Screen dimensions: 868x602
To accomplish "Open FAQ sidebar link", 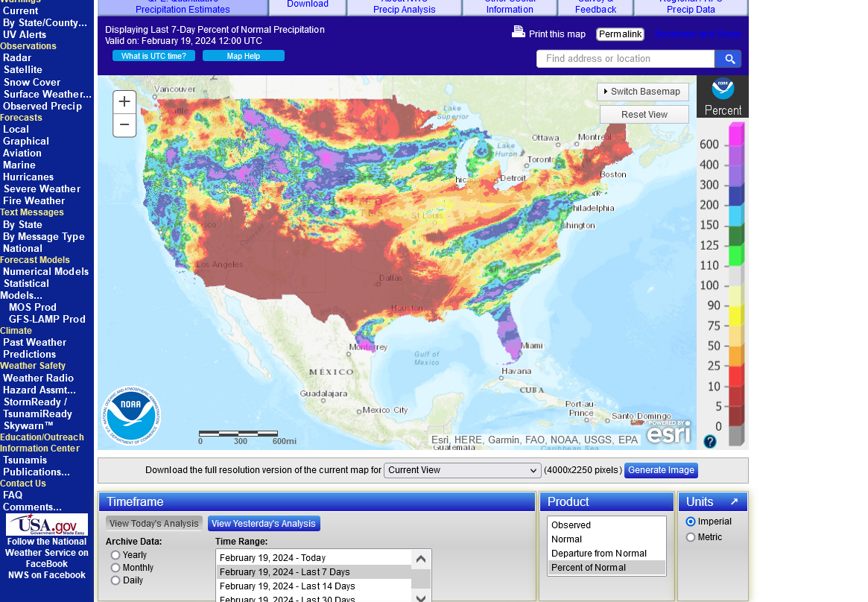I will point(13,495).
